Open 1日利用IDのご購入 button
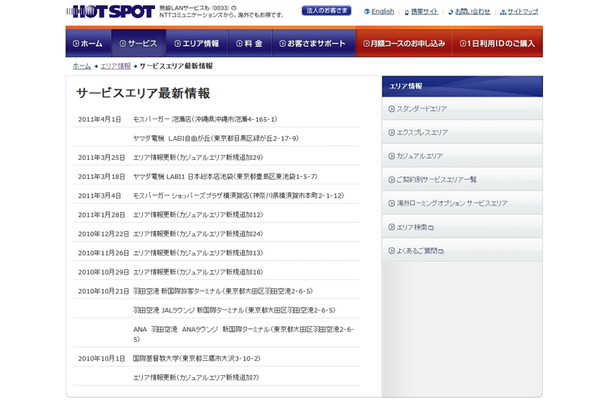The width and height of the screenshot is (610, 400). pos(498,43)
